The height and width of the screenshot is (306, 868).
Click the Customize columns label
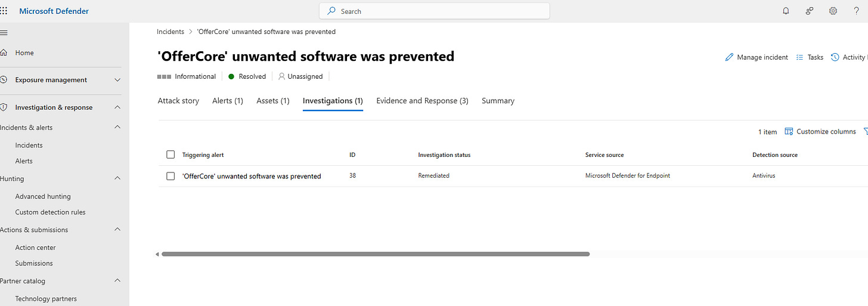click(x=826, y=131)
